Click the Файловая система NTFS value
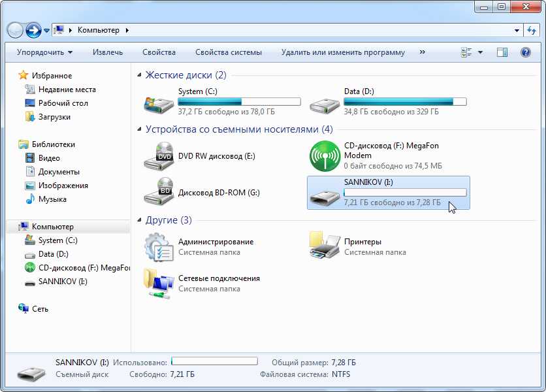The width and height of the screenshot is (546, 392). (341, 374)
